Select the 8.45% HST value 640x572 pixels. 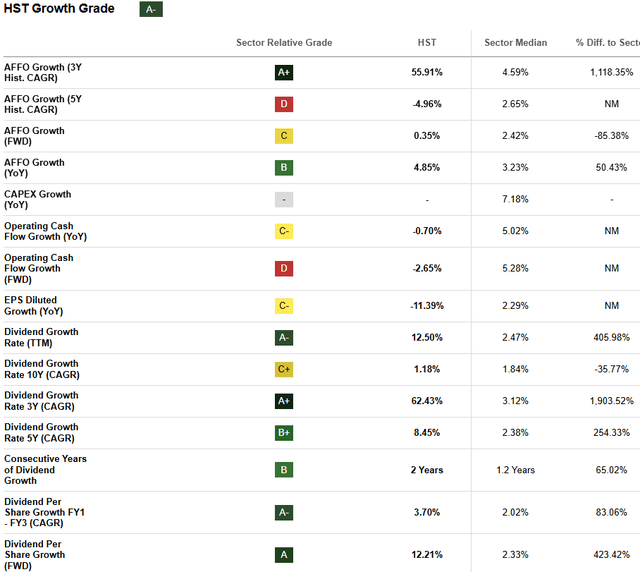427,433
